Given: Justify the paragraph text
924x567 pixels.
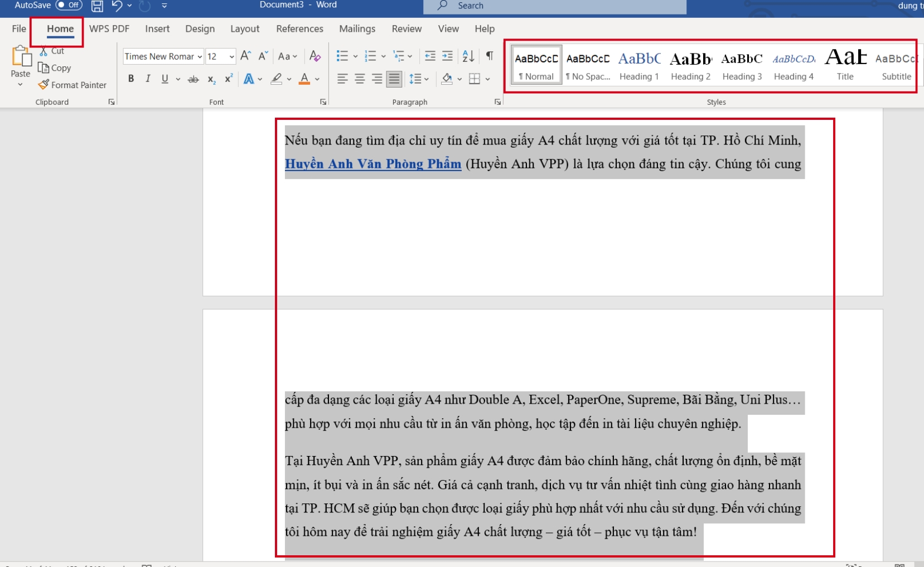Looking at the screenshot, I should pos(394,79).
